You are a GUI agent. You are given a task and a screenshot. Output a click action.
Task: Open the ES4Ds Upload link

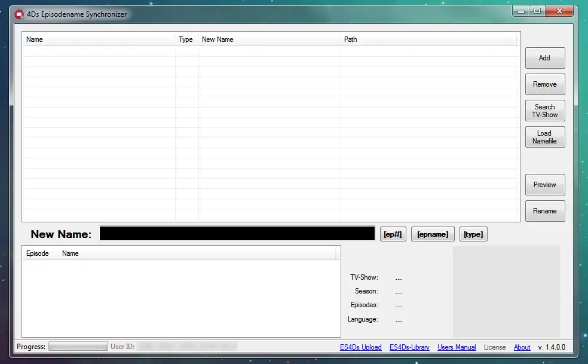click(360, 347)
